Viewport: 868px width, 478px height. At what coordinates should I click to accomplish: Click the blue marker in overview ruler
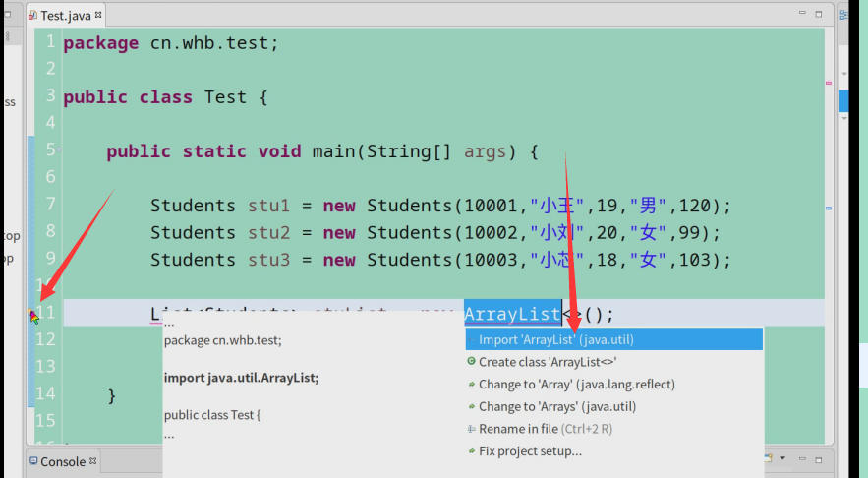coord(829,209)
